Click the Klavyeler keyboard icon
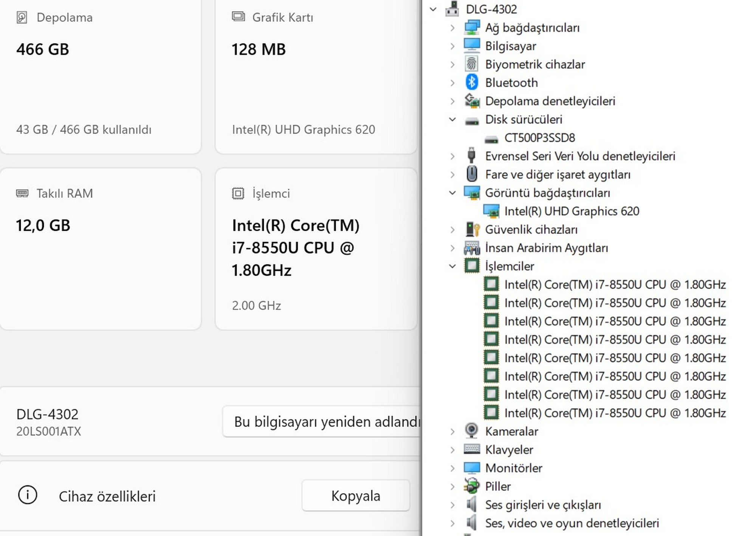756x536 pixels. (x=471, y=449)
